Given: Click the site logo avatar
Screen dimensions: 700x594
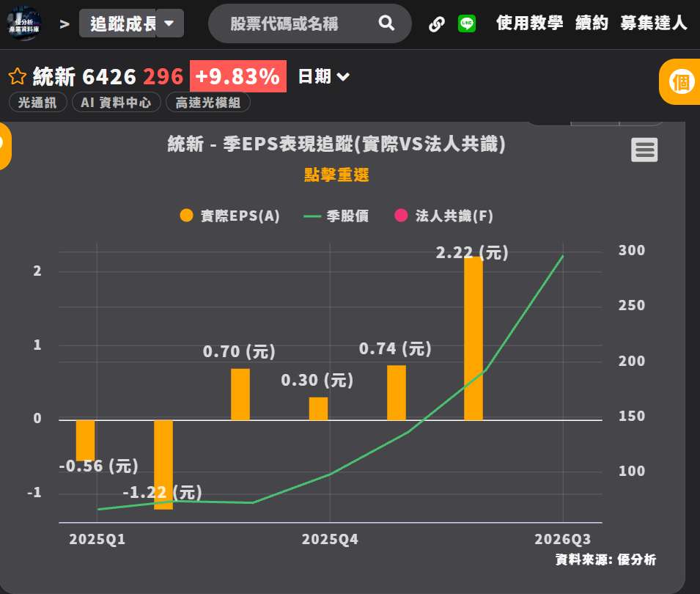Looking at the screenshot, I should (24, 23).
